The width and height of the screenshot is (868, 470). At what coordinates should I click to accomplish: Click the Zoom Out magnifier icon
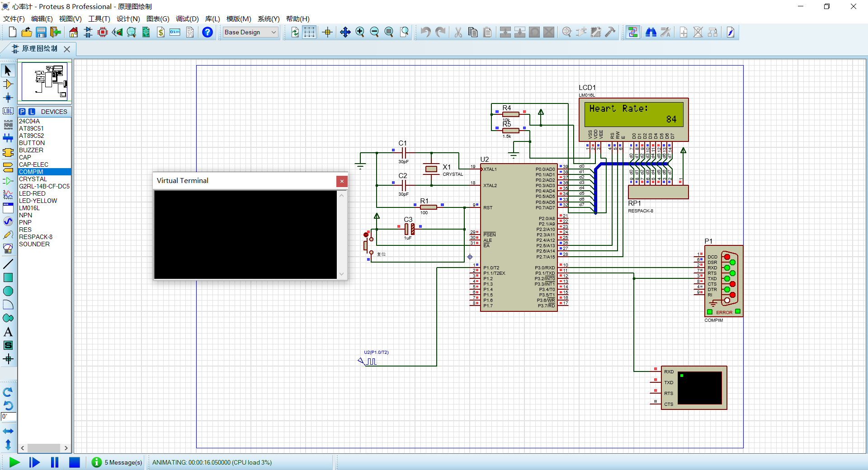(374, 32)
